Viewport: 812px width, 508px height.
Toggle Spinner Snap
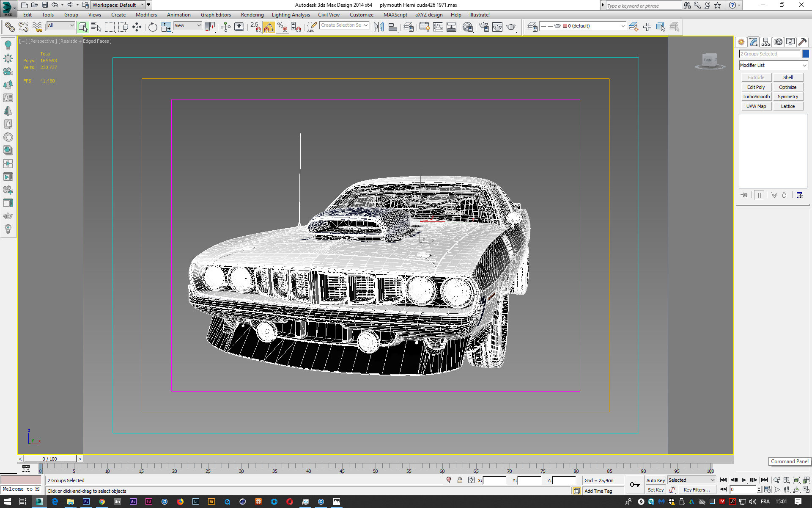(296, 27)
